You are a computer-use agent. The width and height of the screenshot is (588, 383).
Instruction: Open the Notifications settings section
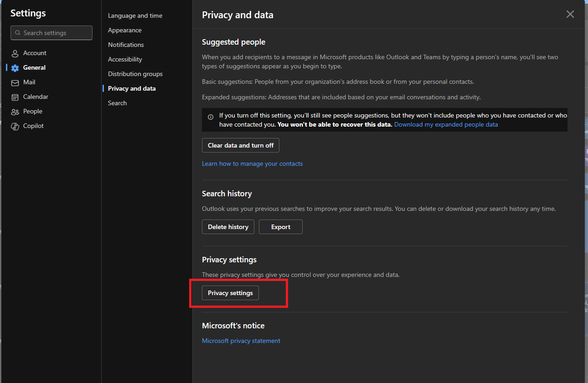tap(126, 45)
